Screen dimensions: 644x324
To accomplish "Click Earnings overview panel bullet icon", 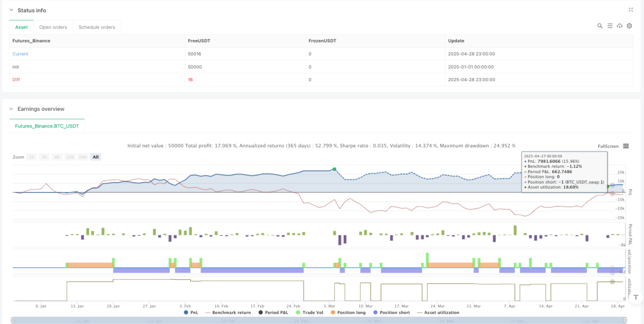I will coord(12,109).
